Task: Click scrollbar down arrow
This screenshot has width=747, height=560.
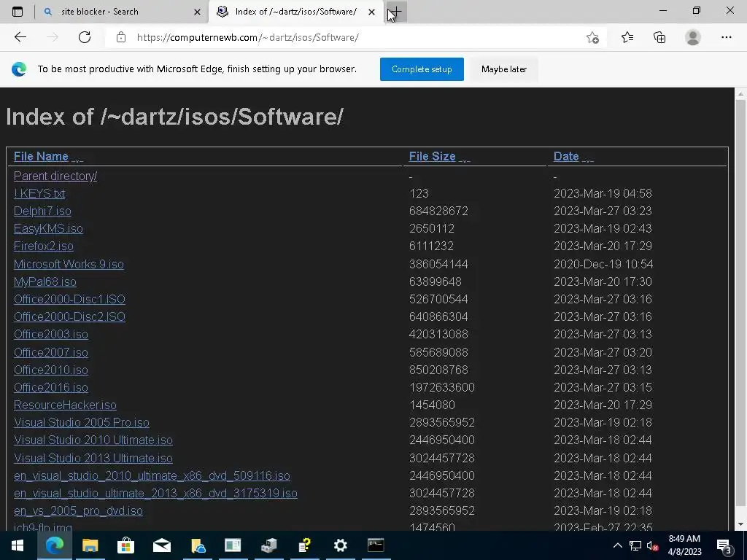Action: [x=740, y=524]
